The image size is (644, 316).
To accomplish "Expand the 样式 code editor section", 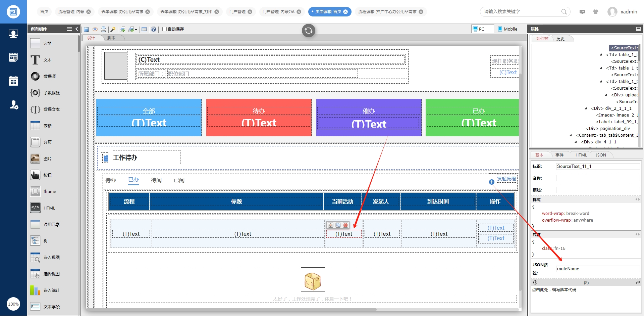I will 637,199.
